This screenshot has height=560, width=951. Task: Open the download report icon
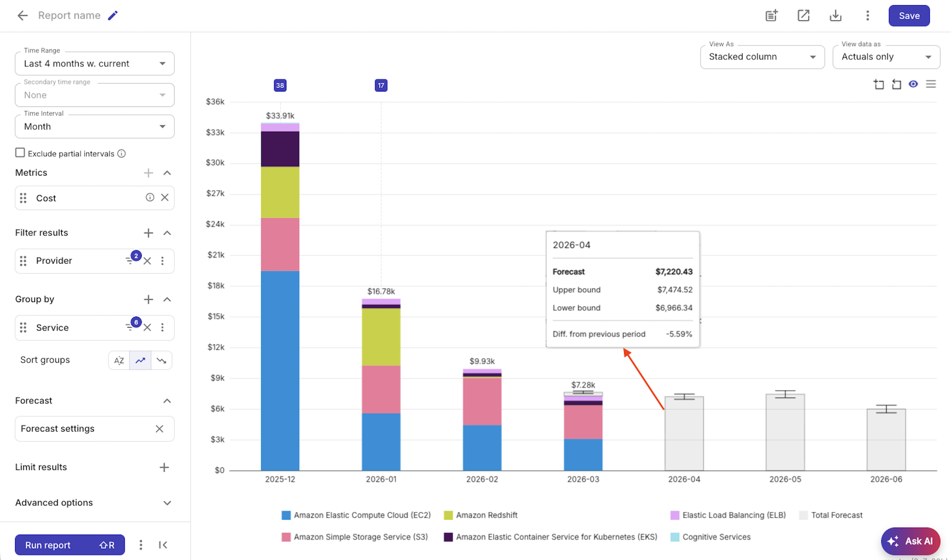[x=836, y=16]
